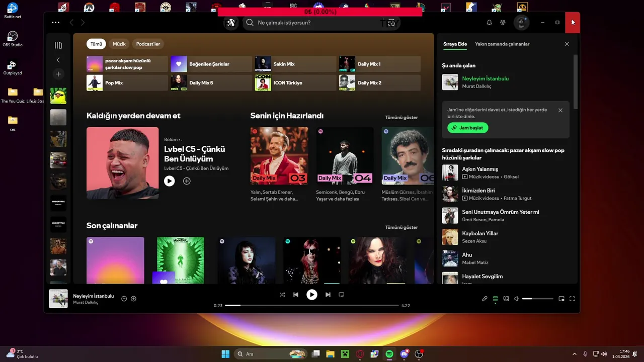Viewport: 644px width, 362px height.
Task: Select Aşkın Yalanmış in the queue
Action: (505, 172)
